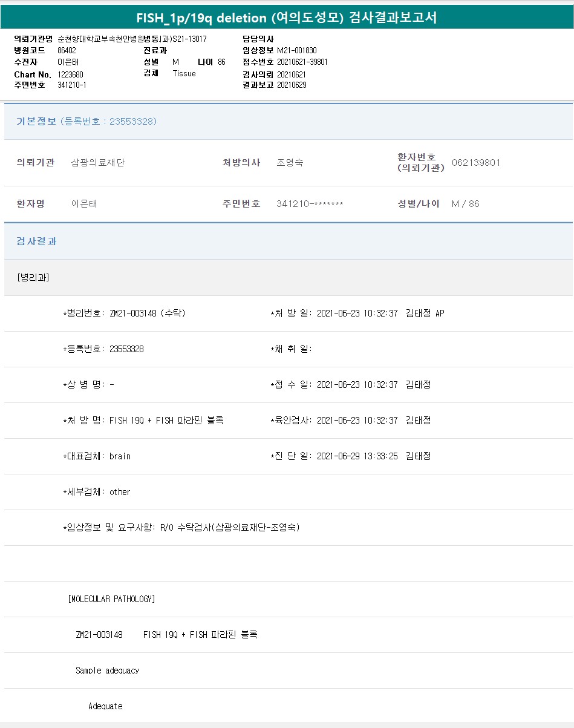Click reception number '20210621-39801'
Image resolution: width=574 pixels, height=728 pixels.
[302, 62]
